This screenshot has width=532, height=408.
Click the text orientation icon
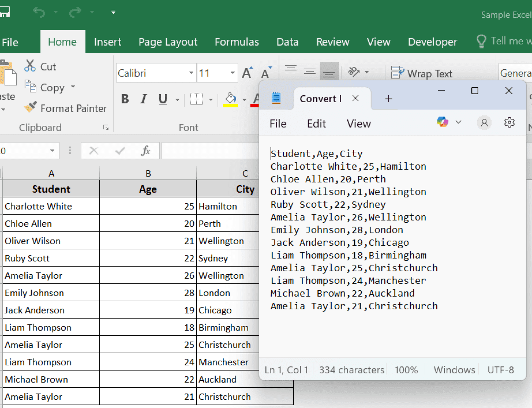(354, 72)
